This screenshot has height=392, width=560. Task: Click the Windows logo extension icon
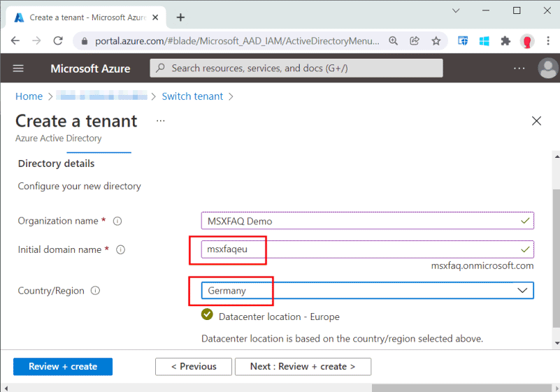484,41
